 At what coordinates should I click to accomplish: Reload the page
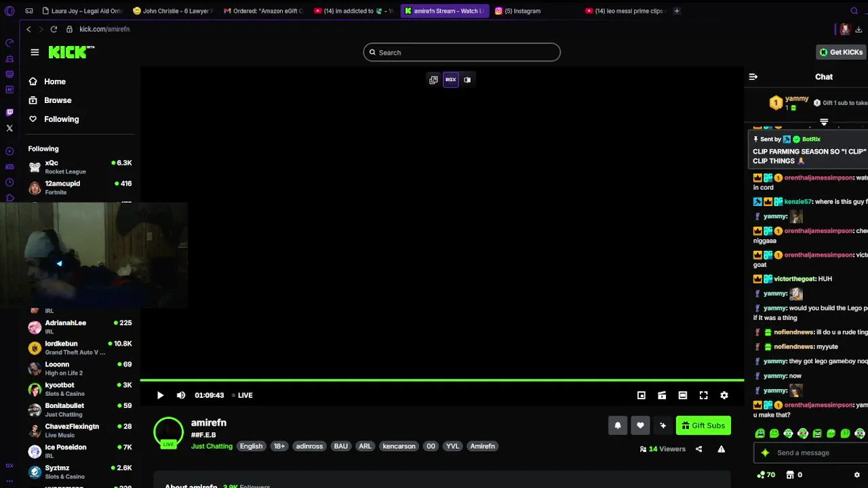(x=53, y=29)
